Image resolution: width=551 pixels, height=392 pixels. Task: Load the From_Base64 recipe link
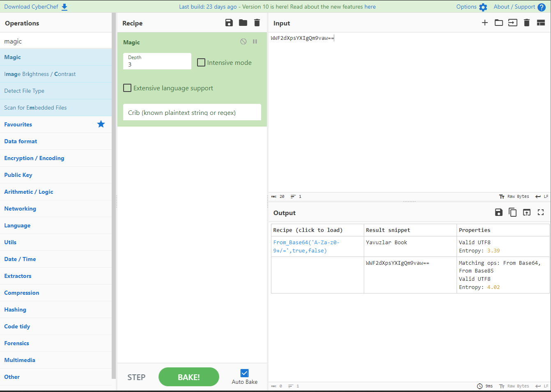click(306, 246)
